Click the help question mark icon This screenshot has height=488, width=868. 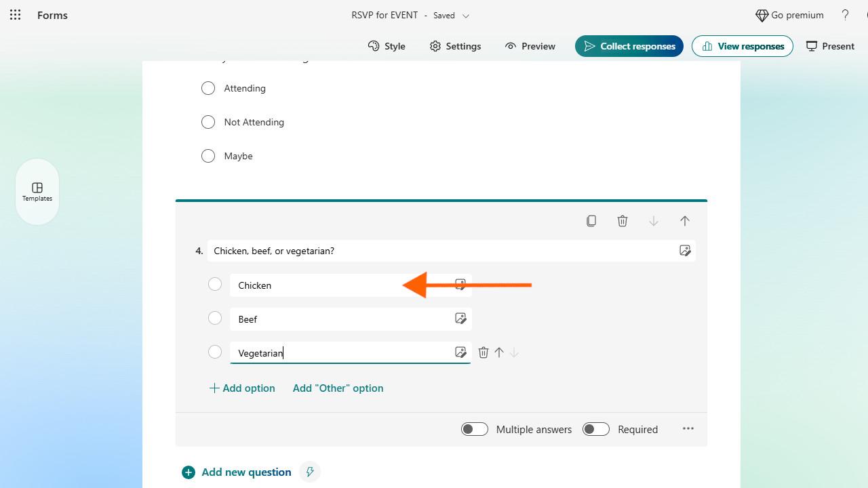tap(845, 15)
